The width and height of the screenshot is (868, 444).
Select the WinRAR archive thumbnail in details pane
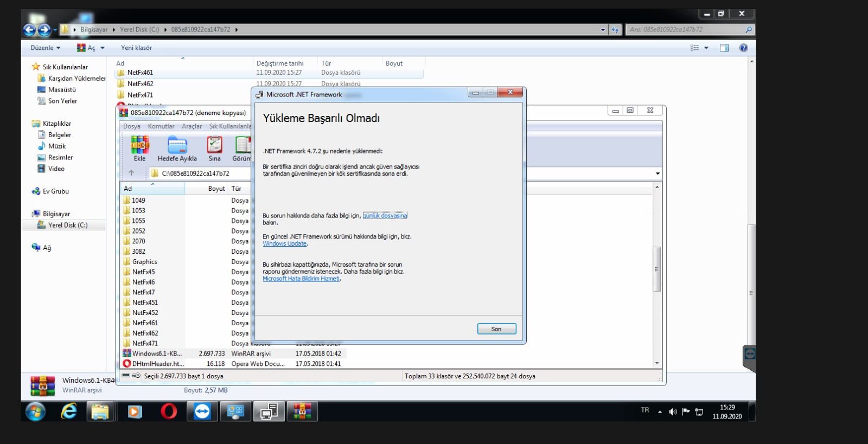(42, 385)
